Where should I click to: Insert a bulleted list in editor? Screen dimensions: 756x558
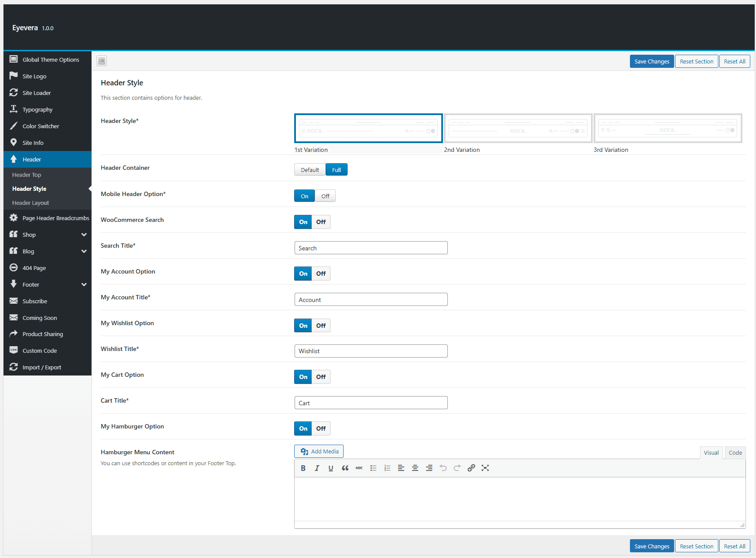tap(373, 468)
